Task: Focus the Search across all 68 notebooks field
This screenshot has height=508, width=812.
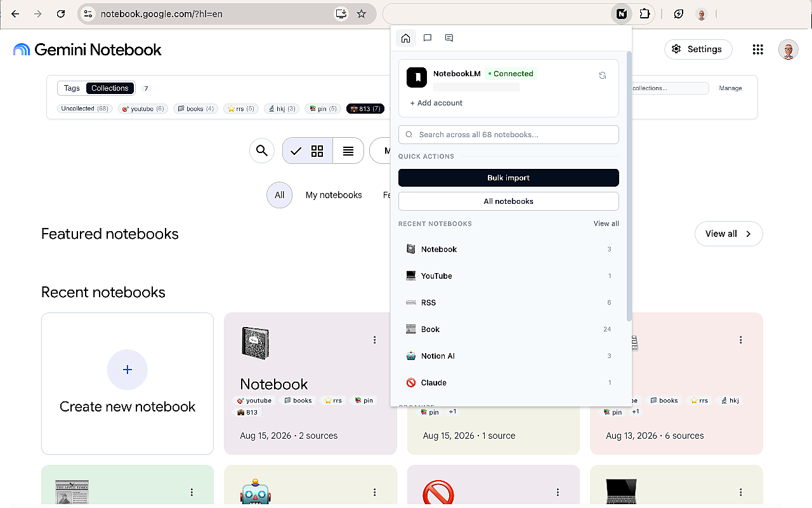Action: [x=509, y=135]
